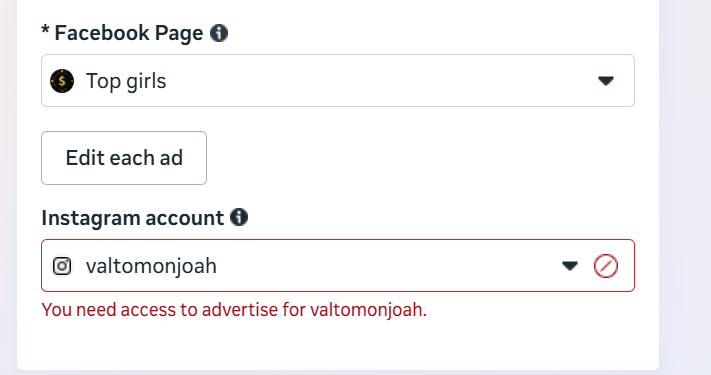Click the gold dollar coin page avatar
Image resolution: width=711 pixels, height=375 pixels.
[x=62, y=81]
